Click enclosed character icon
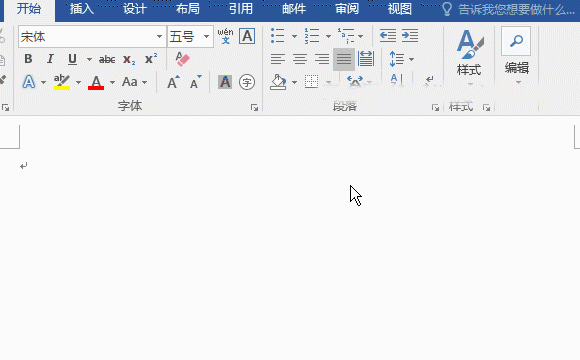 pos(247,82)
